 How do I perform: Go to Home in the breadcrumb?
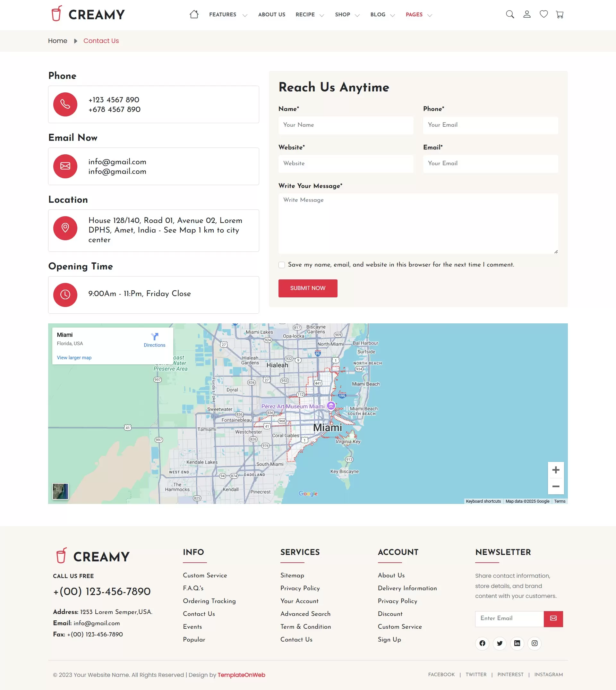(x=57, y=41)
